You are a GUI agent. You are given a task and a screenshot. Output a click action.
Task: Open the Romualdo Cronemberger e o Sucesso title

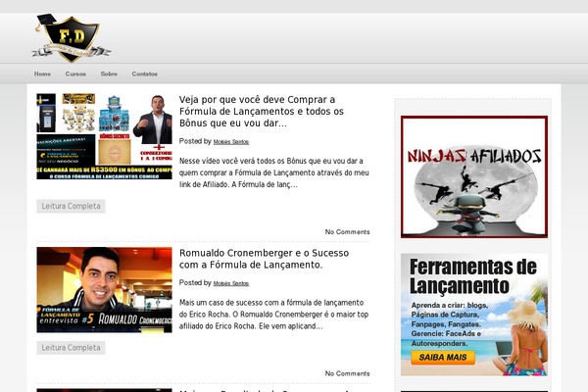click(264, 259)
